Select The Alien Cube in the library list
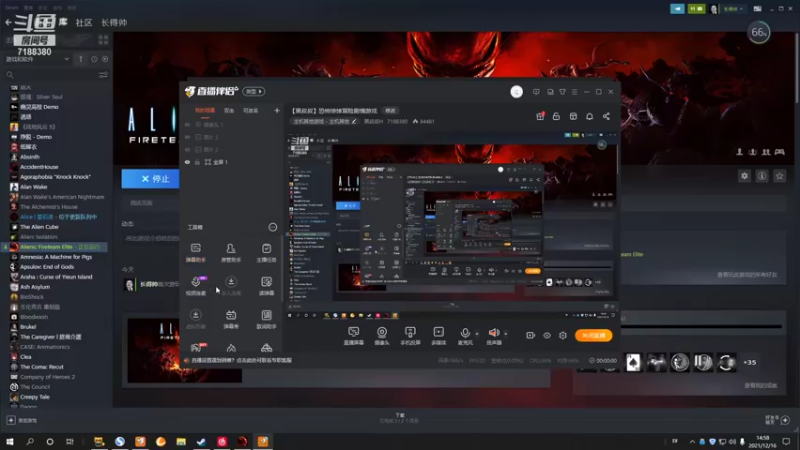The width and height of the screenshot is (800, 450). pos(39,227)
